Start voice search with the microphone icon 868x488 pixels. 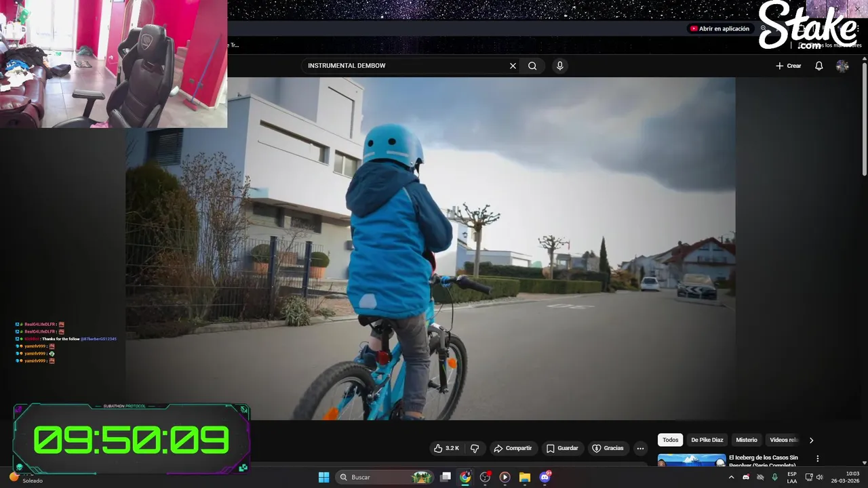[559, 66]
